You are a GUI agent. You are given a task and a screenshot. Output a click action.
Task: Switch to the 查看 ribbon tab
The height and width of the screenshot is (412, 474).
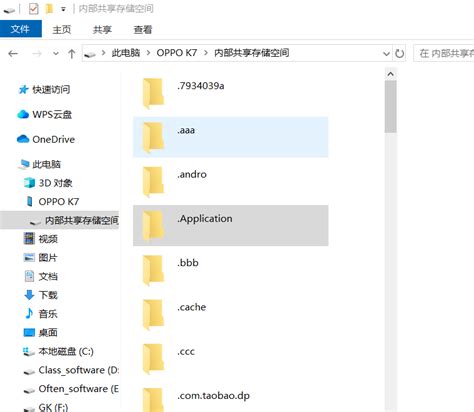tap(143, 30)
